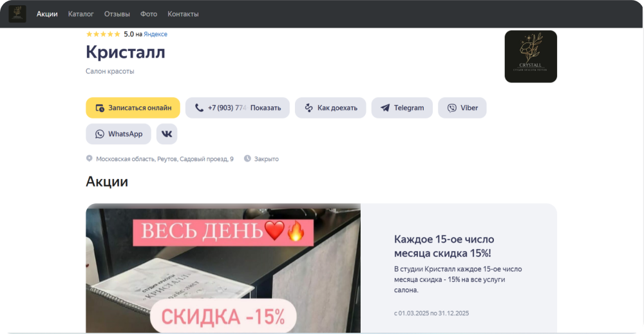Click the Закрыто hours status

click(x=266, y=159)
